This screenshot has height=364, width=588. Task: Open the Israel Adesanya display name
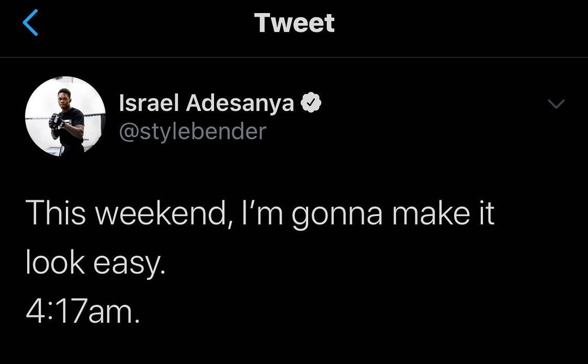click(206, 103)
